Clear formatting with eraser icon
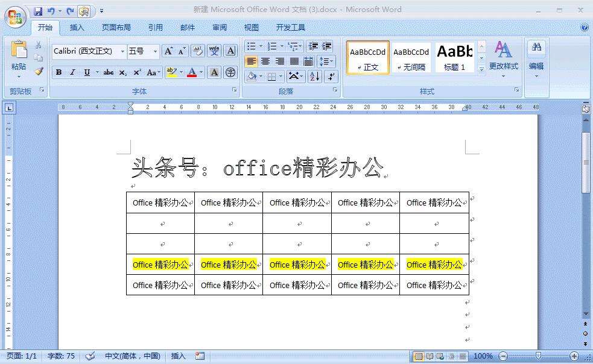Image resolution: width=593 pixels, height=364 pixels. point(198,51)
